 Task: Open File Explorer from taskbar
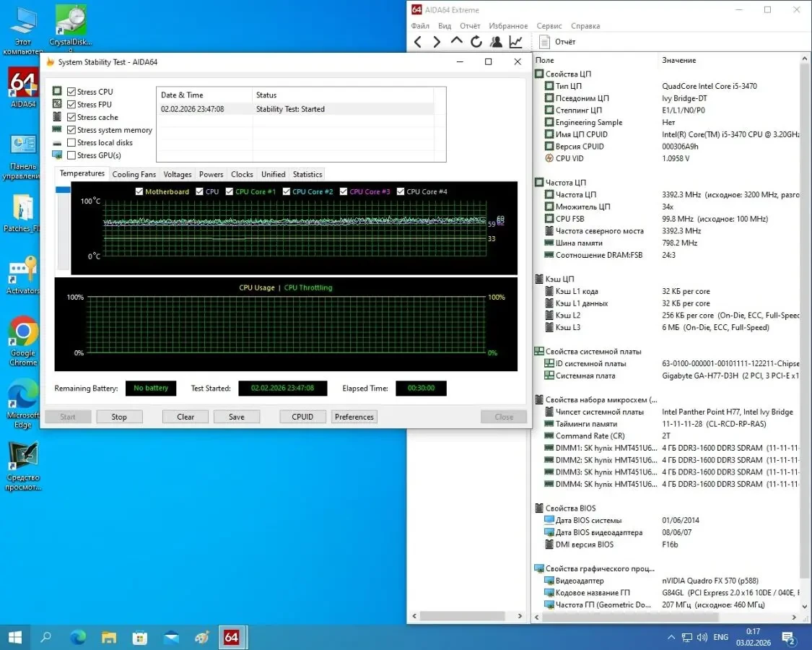109,637
